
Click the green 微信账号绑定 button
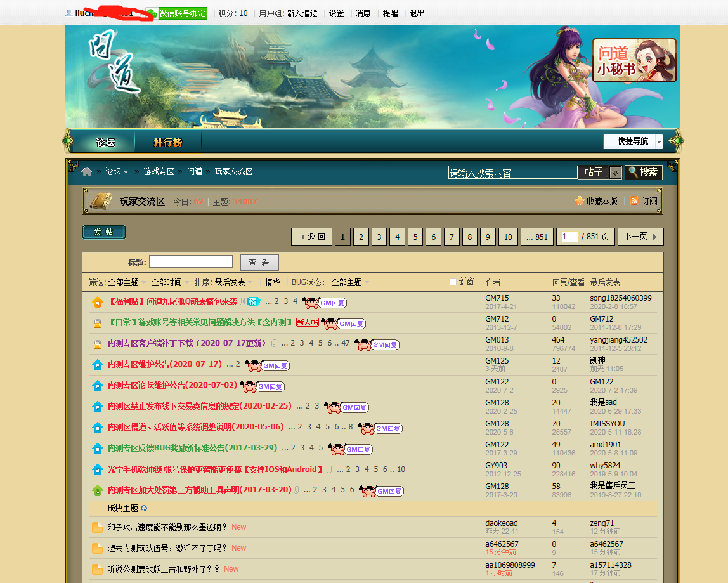(x=176, y=13)
